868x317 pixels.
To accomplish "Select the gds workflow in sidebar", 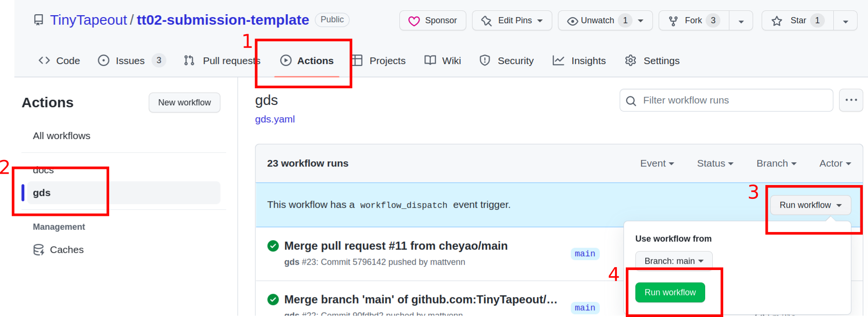I will pyautogui.click(x=124, y=193).
